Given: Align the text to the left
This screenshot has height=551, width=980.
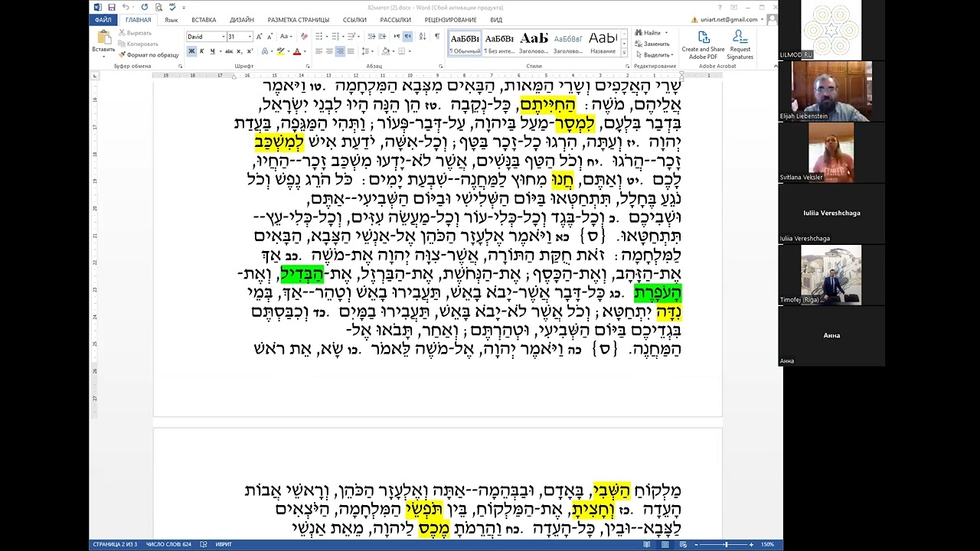Looking at the screenshot, I should tap(319, 51).
